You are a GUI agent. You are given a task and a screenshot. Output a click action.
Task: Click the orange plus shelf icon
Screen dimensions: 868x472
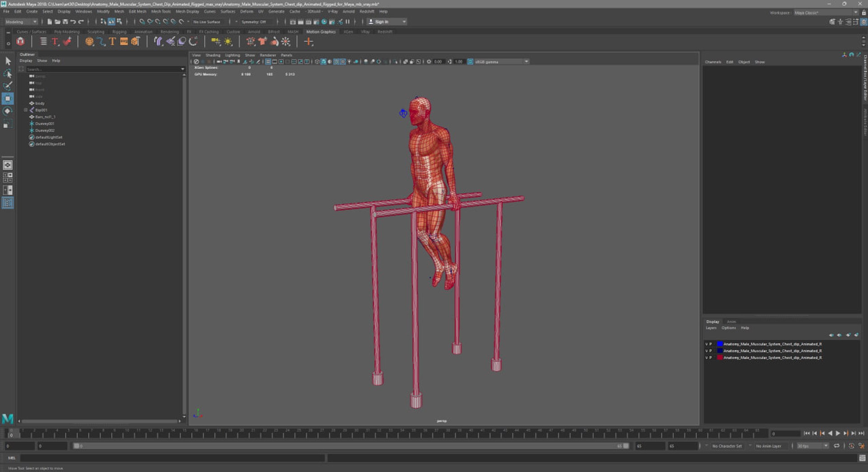tap(308, 42)
